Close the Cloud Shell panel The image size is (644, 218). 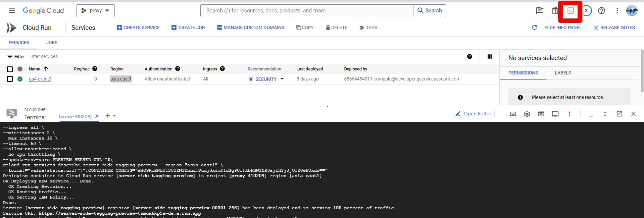click(633, 114)
